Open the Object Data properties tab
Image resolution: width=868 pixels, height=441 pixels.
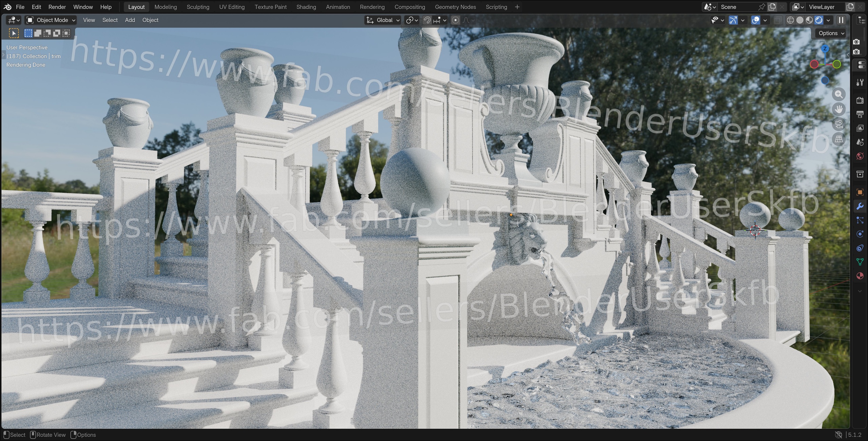(860, 262)
